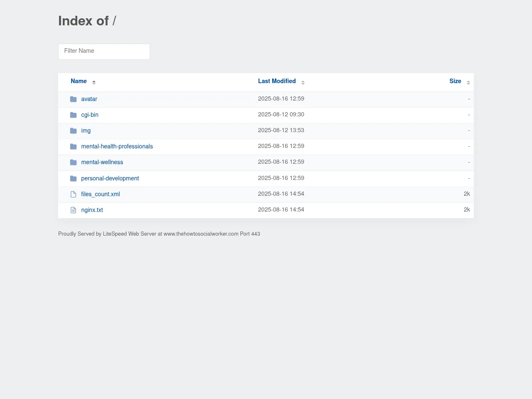Toggle sort arrows next to Last Modified
This screenshot has width=532, height=399.
pyautogui.click(x=303, y=82)
